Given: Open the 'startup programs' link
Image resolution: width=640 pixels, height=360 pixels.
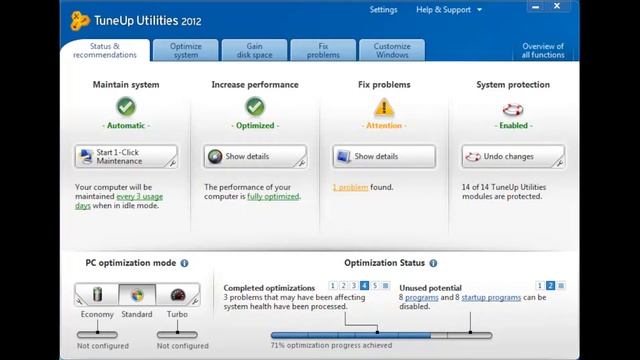Looking at the screenshot, I should click(x=491, y=298).
